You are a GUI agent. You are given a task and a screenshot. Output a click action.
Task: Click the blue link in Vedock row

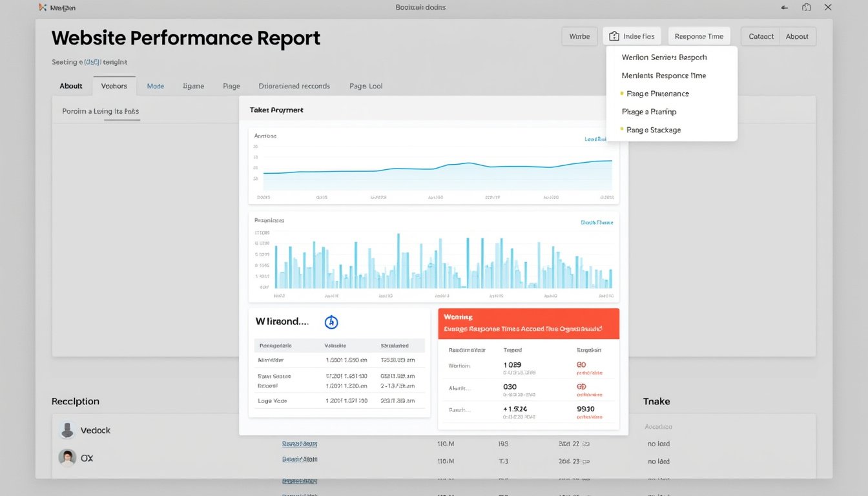300,444
